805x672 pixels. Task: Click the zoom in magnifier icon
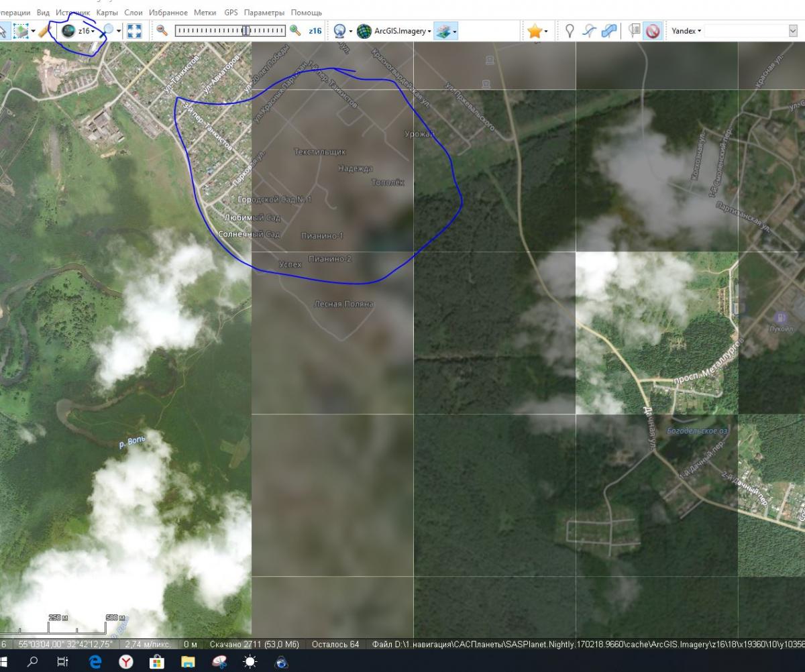[295, 31]
